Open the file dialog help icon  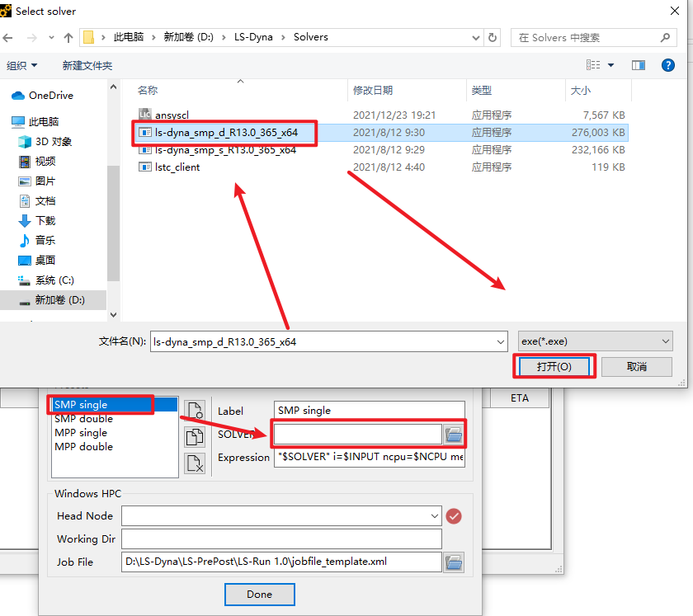click(x=669, y=65)
